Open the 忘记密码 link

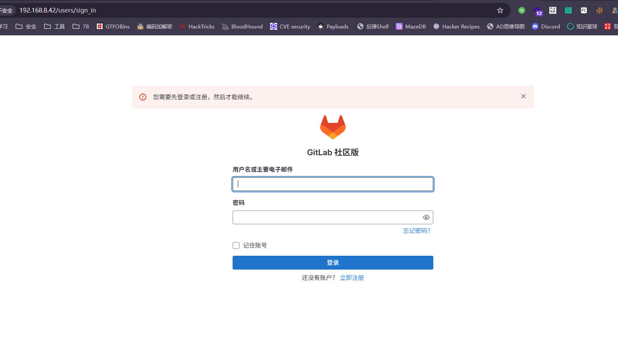[416, 230]
